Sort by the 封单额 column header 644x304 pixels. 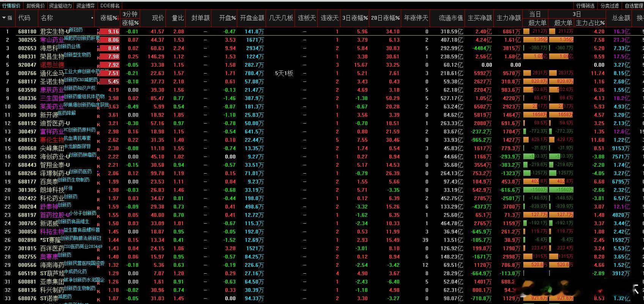[x=200, y=18]
